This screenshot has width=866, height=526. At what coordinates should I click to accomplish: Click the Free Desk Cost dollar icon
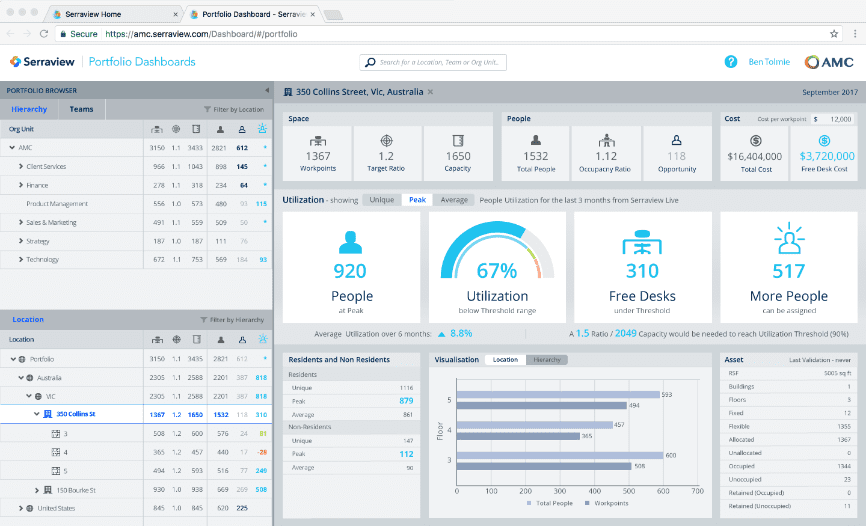[x=824, y=141]
